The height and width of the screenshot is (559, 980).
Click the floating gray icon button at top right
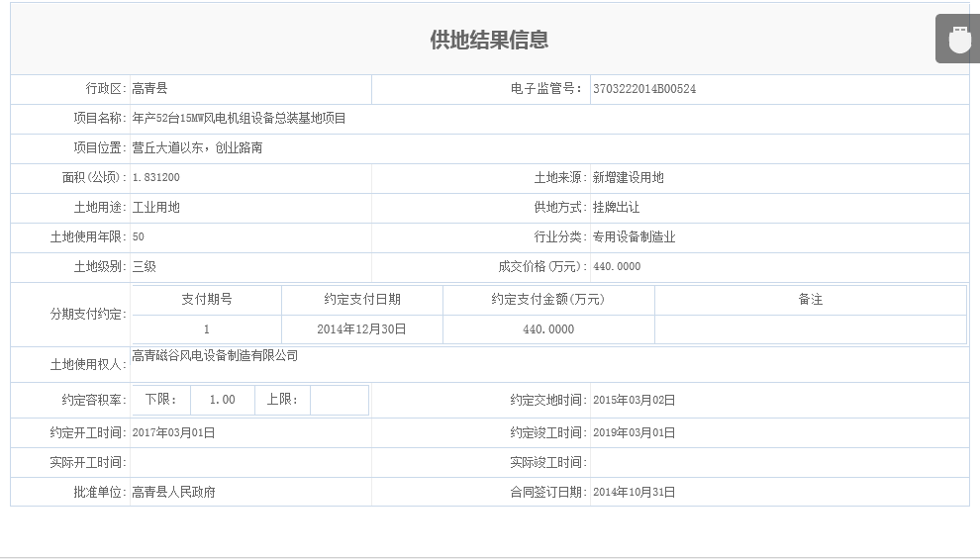pyautogui.click(x=959, y=39)
